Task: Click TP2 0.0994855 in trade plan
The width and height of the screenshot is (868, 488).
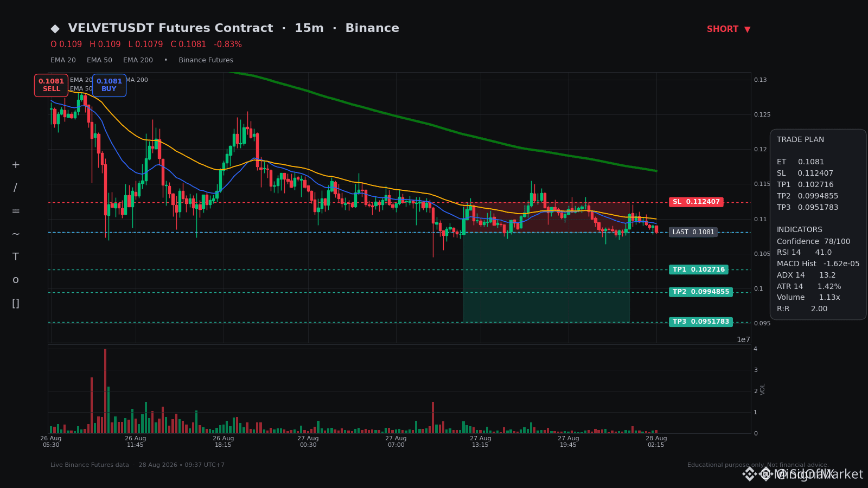Action: click(807, 196)
